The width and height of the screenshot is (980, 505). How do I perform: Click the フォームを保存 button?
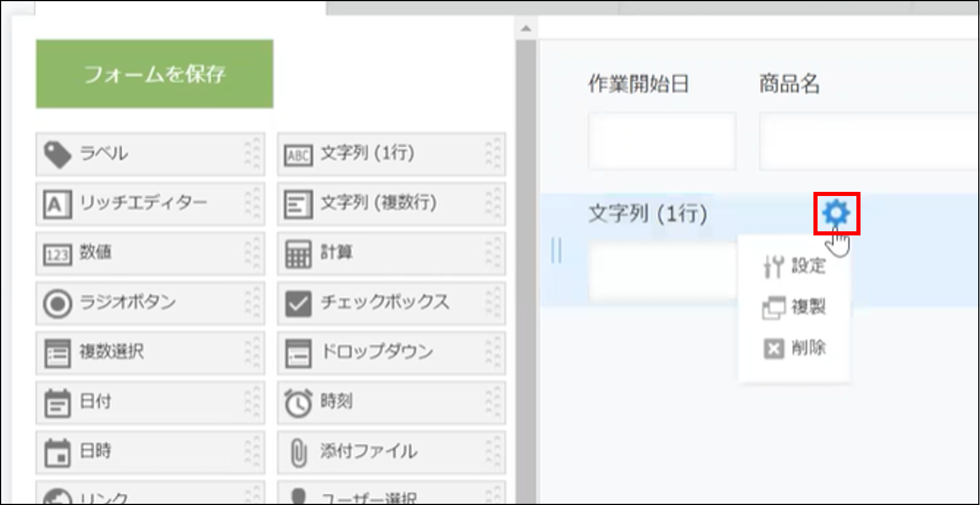coord(154,74)
